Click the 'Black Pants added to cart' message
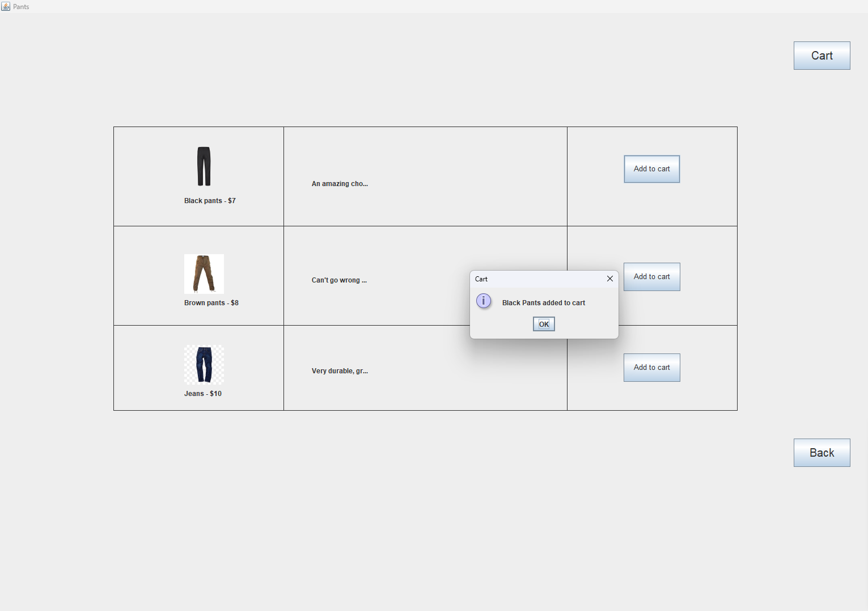Viewport: 868px width, 611px height. tap(544, 303)
